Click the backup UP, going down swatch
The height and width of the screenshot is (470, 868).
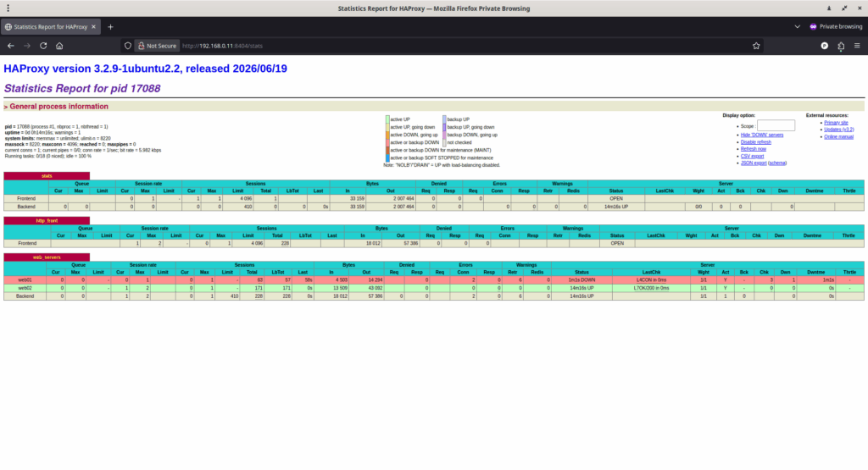(444, 127)
